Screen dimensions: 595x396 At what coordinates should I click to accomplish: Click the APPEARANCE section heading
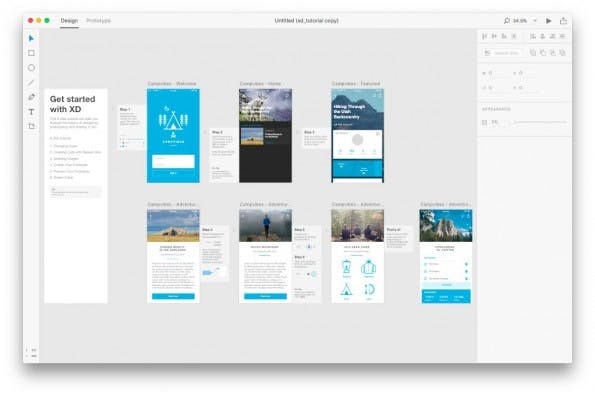point(496,109)
